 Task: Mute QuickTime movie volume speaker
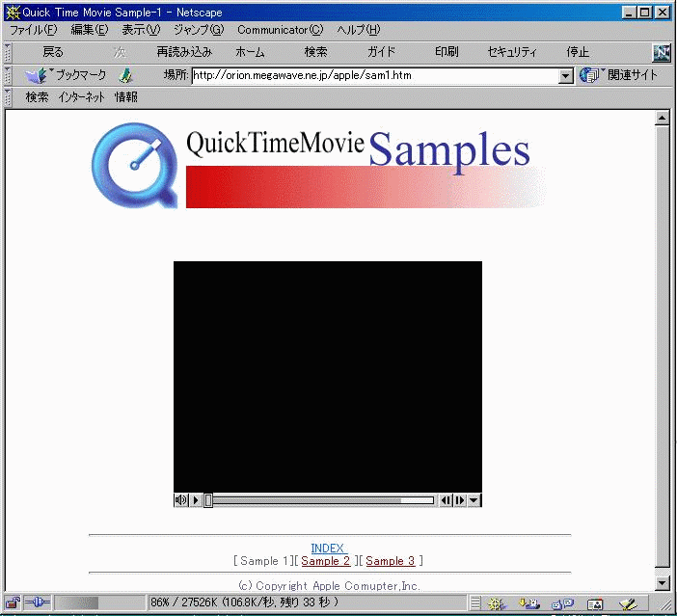click(x=180, y=500)
